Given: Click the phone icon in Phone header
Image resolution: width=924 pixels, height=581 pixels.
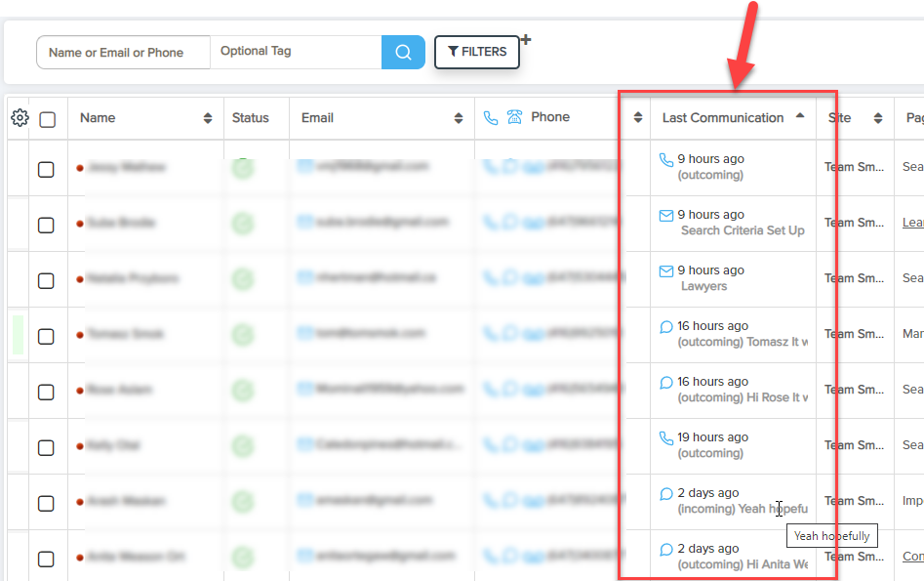Looking at the screenshot, I should coord(491,118).
